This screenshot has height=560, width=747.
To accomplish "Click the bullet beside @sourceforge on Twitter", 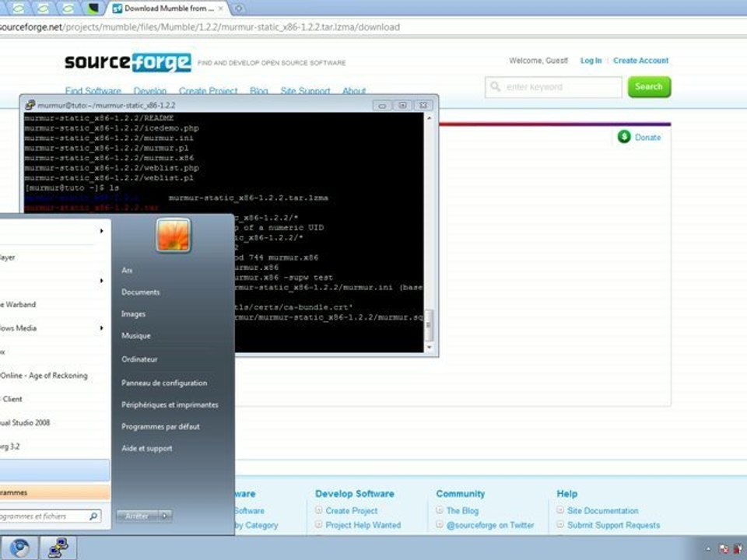I will coord(440,524).
